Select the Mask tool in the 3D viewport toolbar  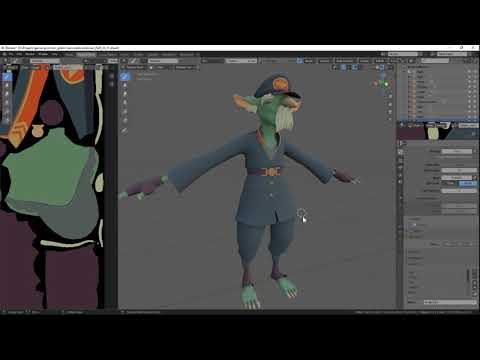(x=125, y=120)
